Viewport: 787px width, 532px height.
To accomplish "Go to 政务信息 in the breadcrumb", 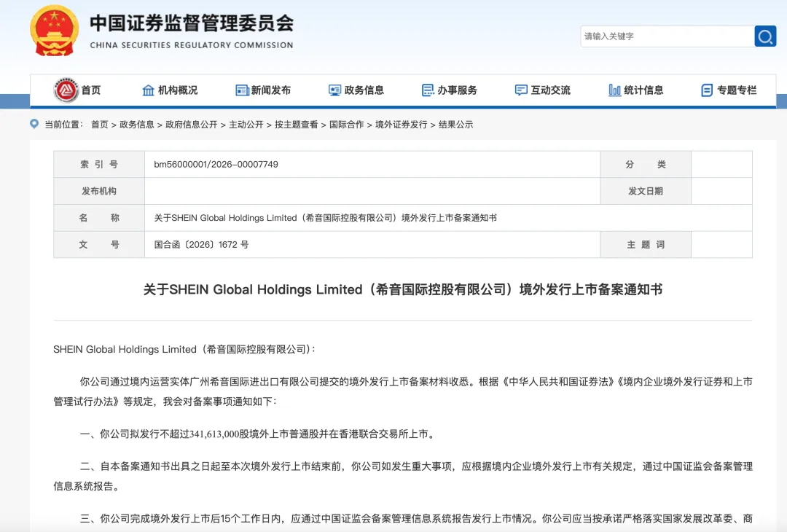I will pos(136,125).
